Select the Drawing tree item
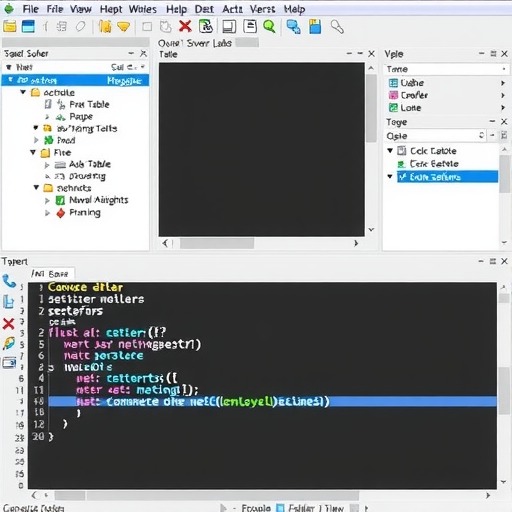The height and width of the screenshot is (512, 512). [x=87, y=176]
